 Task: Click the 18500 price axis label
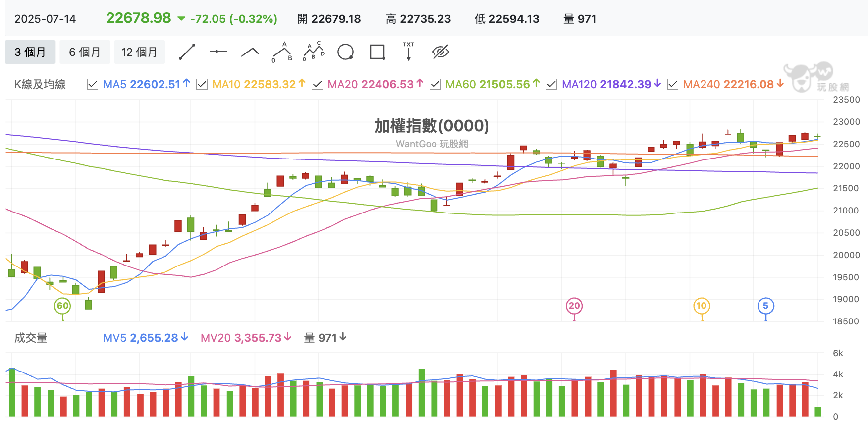(847, 321)
